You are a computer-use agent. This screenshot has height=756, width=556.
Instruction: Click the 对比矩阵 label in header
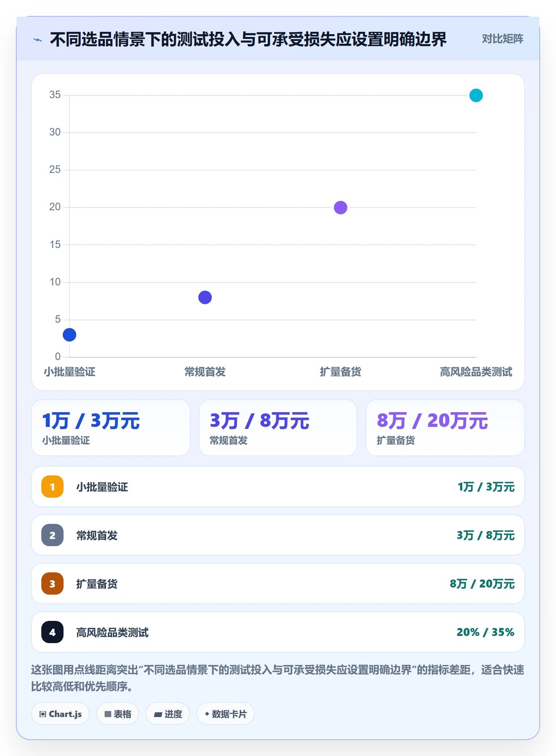502,39
